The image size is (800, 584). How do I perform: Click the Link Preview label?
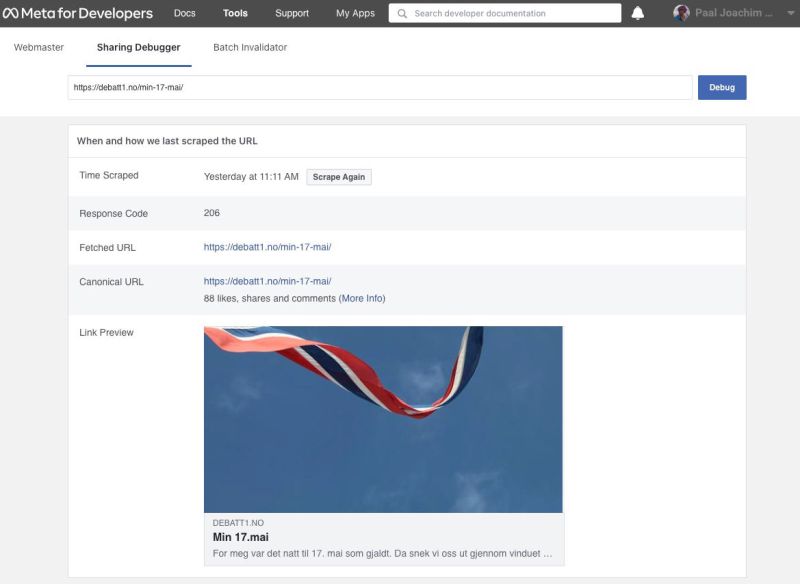(106, 333)
